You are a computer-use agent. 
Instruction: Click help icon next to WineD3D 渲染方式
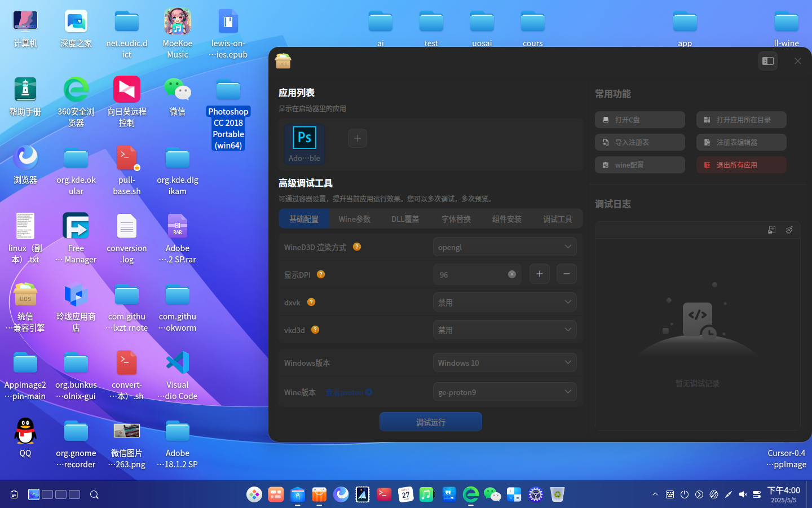point(357,247)
